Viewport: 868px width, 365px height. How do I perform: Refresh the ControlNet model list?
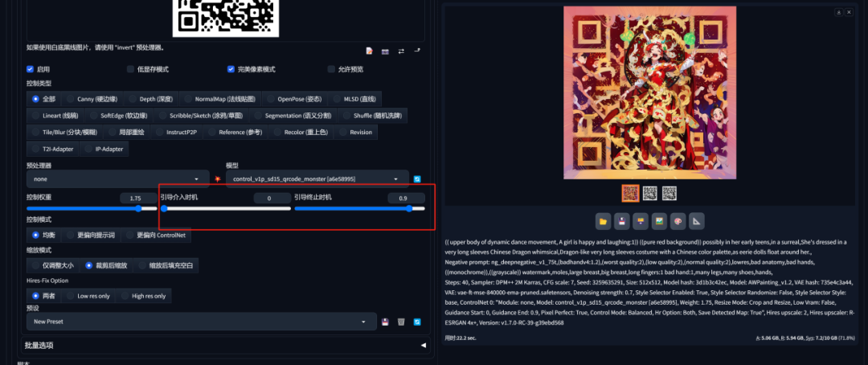[417, 179]
